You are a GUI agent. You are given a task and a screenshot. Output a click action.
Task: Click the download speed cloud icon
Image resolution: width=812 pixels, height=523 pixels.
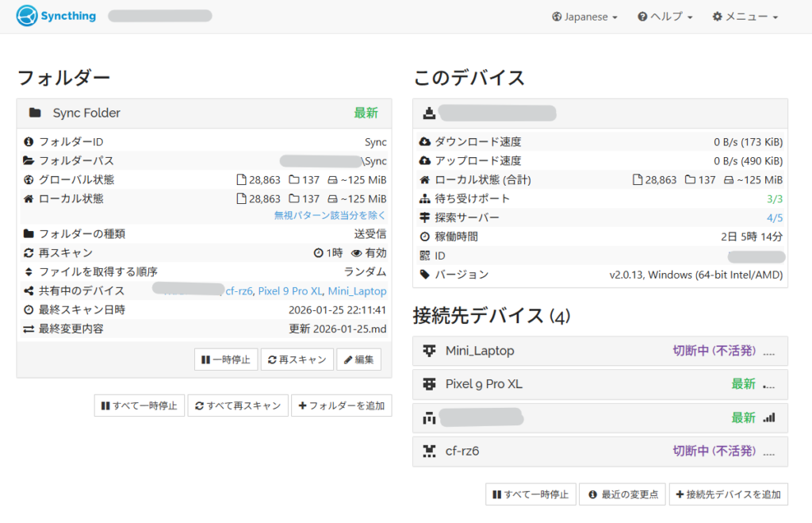pos(425,142)
